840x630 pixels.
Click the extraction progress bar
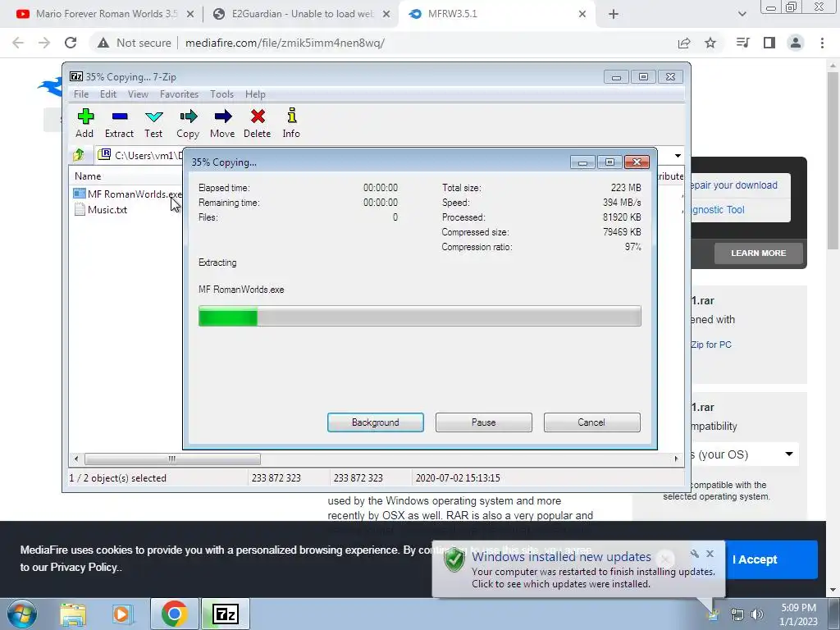click(419, 316)
